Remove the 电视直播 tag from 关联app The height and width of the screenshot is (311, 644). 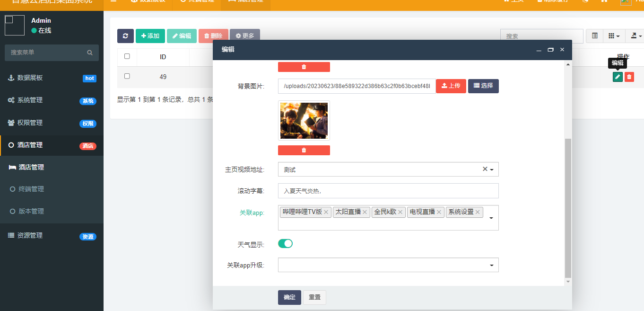439,212
